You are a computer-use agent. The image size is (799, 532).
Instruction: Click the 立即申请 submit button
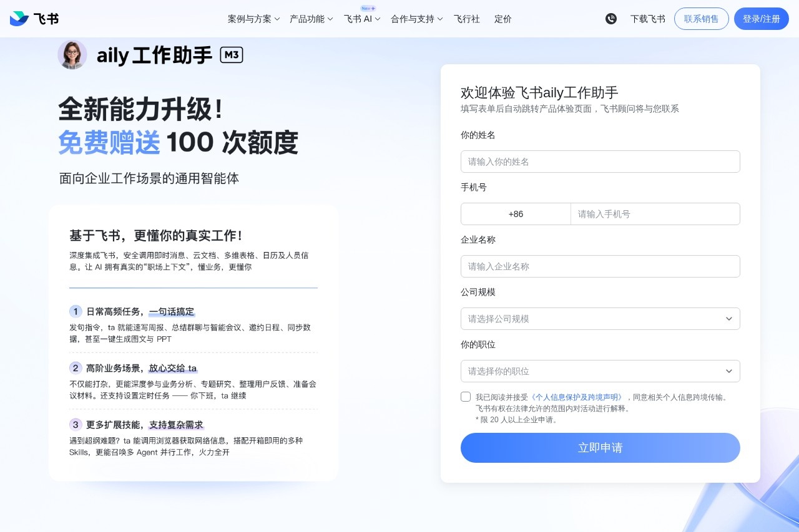(600, 448)
